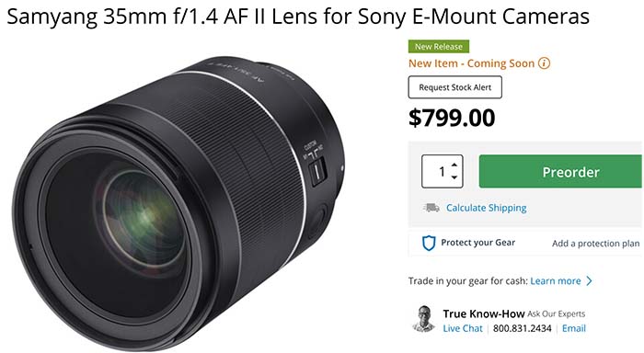Click the expert avatar photo
Screen dimensions: 644x353
pos(423,318)
